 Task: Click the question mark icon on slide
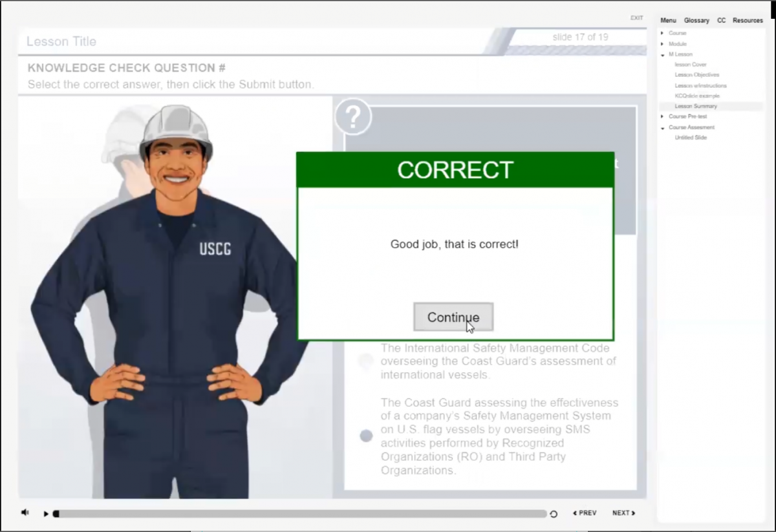click(352, 117)
